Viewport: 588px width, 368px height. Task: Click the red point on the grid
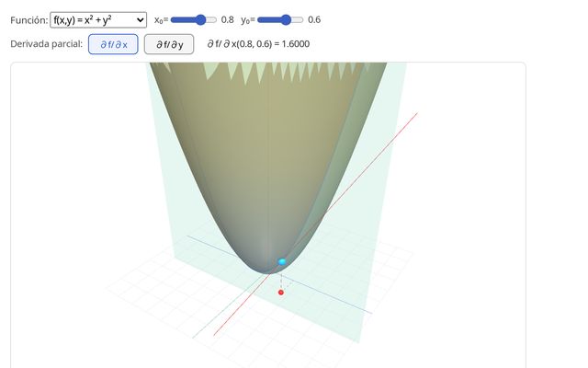click(281, 293)
